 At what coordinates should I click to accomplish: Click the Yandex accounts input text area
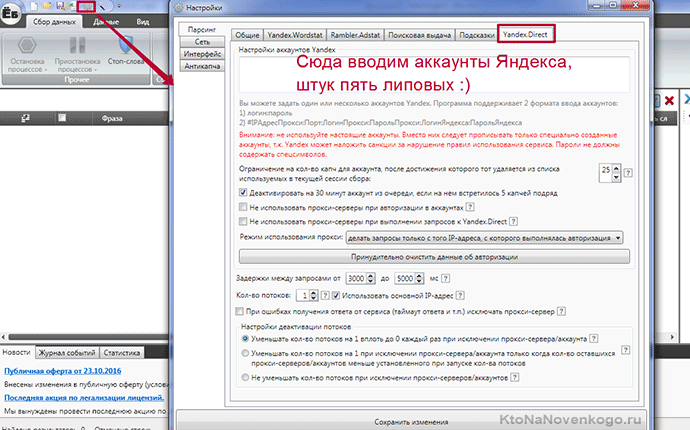pos(434,74)
